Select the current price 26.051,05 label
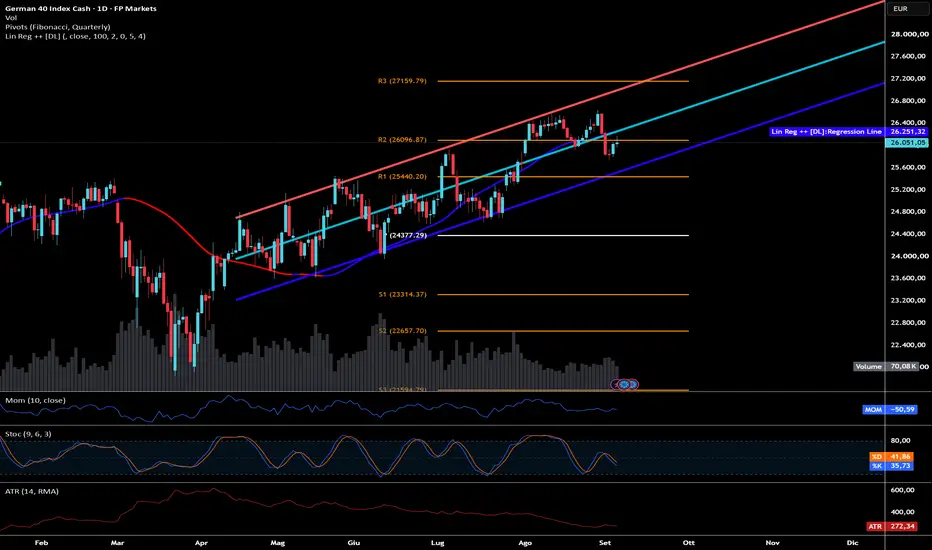The height and width of the screenshot is (550, 932). 907,143
